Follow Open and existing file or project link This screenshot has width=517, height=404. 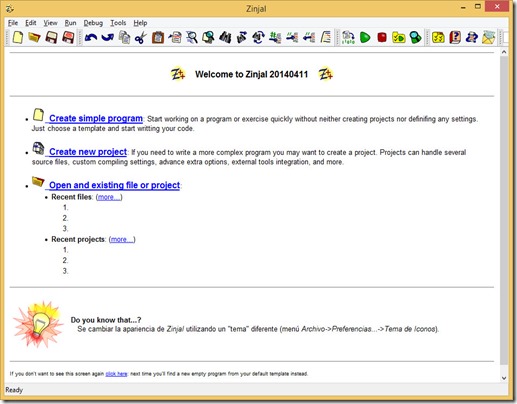pyautogui.click(x=114, y=185)
